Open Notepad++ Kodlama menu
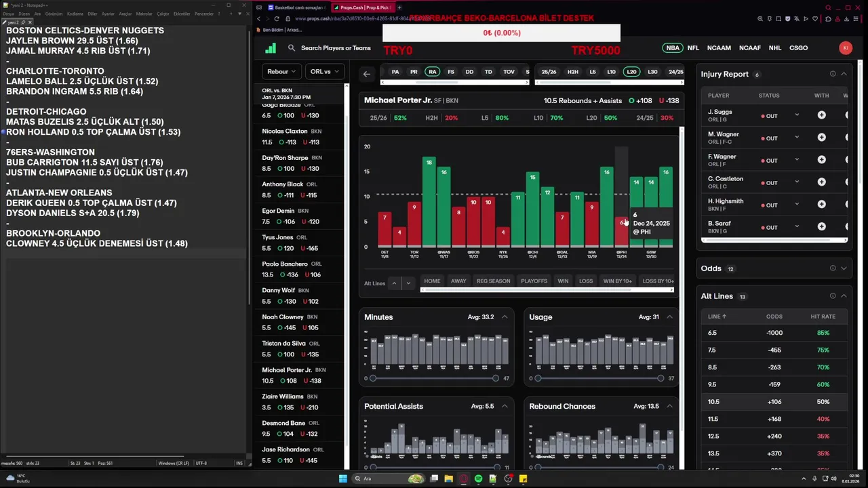 pos(75,14)
